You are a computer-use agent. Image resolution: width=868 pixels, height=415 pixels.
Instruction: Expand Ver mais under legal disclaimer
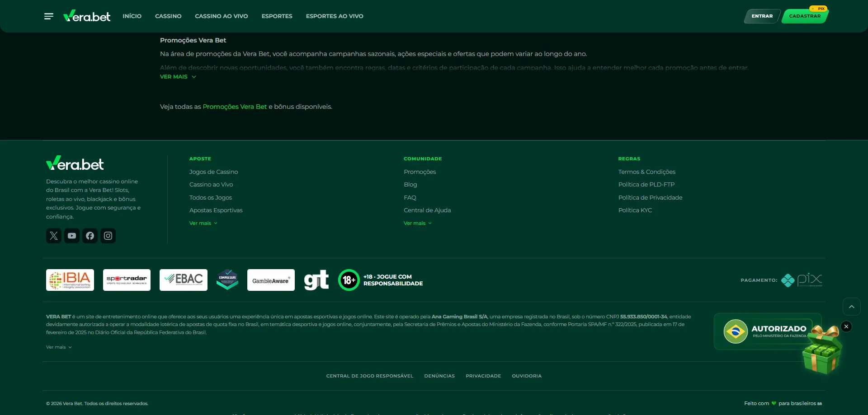59,347
